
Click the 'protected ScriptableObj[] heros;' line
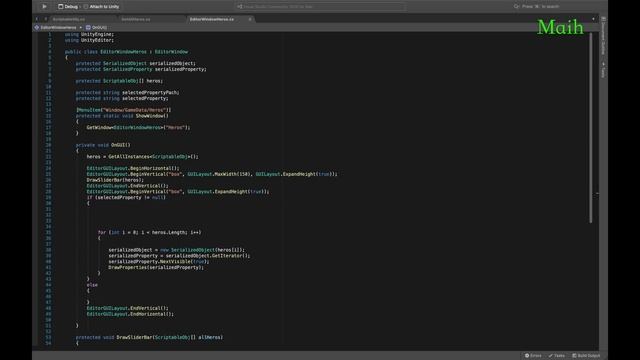click(119, 81)
